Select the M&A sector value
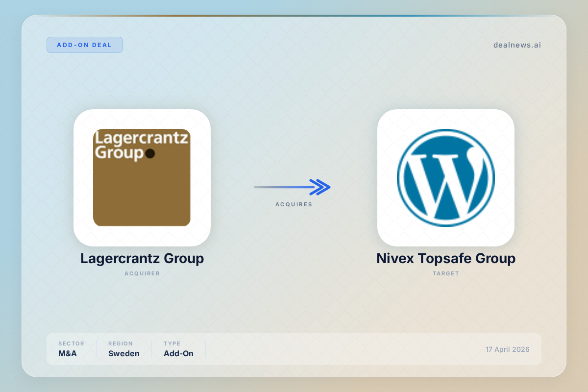 (x=68, y=353)
